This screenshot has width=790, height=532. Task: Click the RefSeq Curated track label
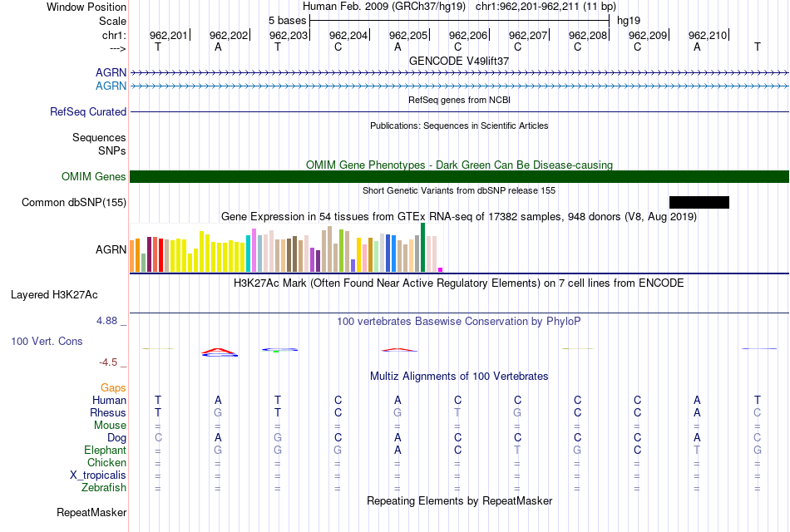tap(87, 112)
